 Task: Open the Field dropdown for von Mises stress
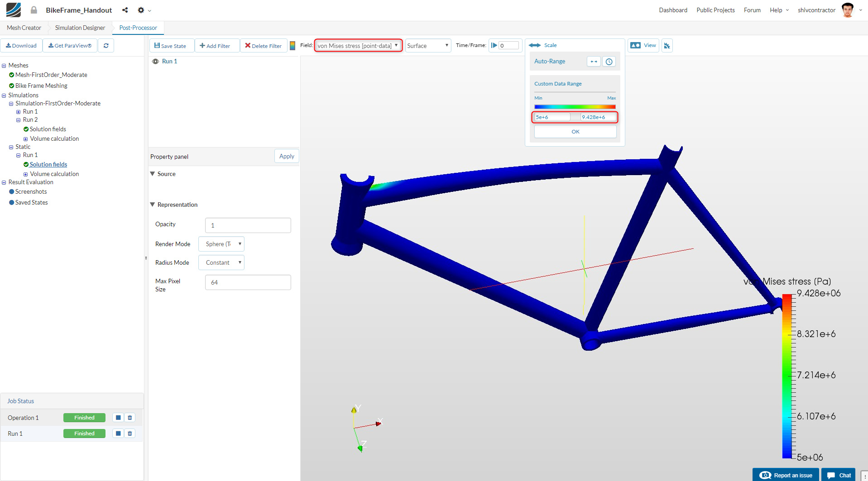358,46
